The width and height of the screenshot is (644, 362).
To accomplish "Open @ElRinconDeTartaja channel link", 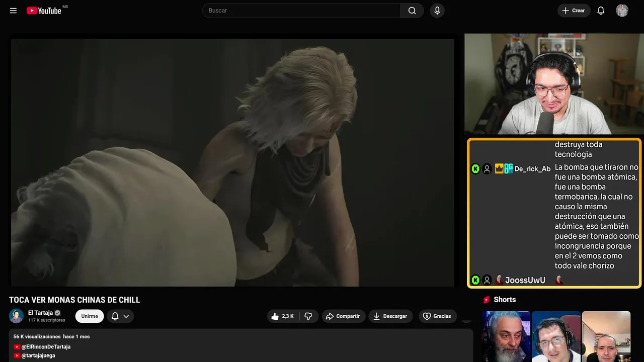I will [46, 347].
